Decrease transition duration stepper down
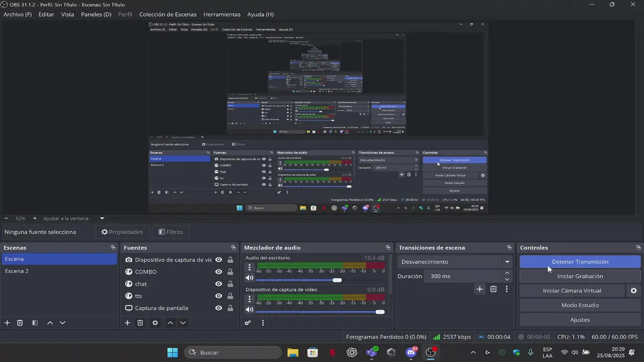The height and width of the screenshot is (362, 644). pos(507,279)
